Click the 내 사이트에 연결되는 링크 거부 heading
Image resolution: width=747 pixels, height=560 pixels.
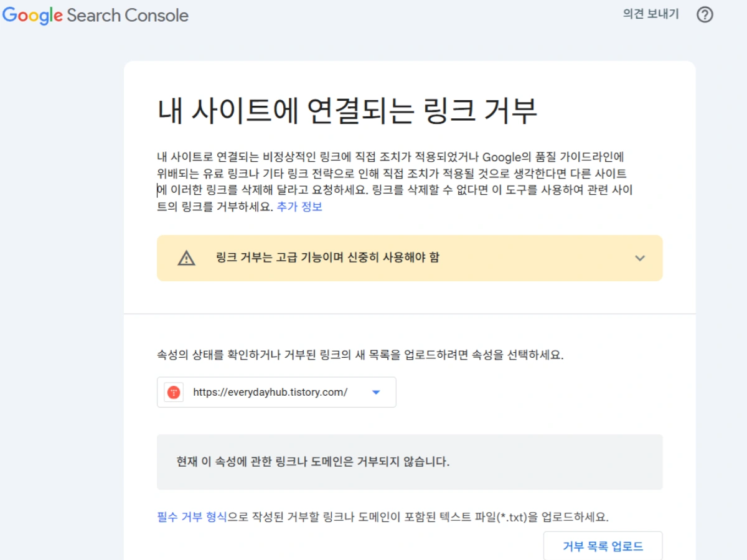point(347,112)
